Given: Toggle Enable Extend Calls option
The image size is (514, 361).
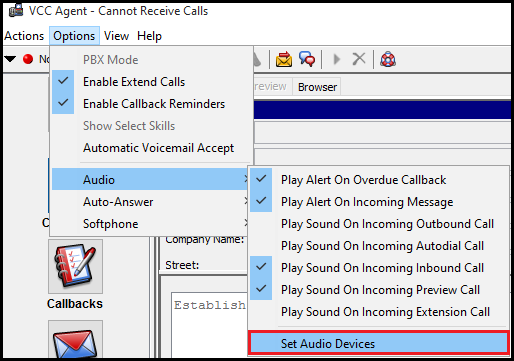Looking at the screenshot, I should [x=151, y=82].
